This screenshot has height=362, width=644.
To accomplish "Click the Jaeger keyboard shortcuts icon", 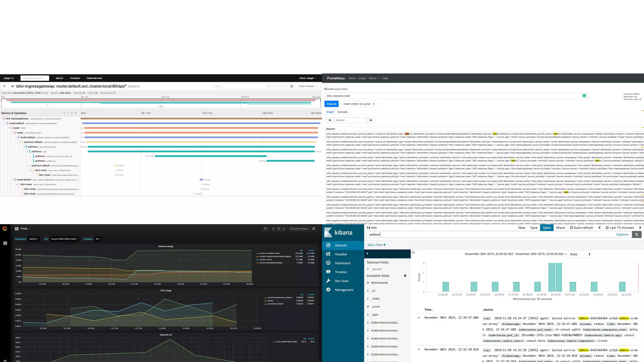I will [x=292, y=86].
